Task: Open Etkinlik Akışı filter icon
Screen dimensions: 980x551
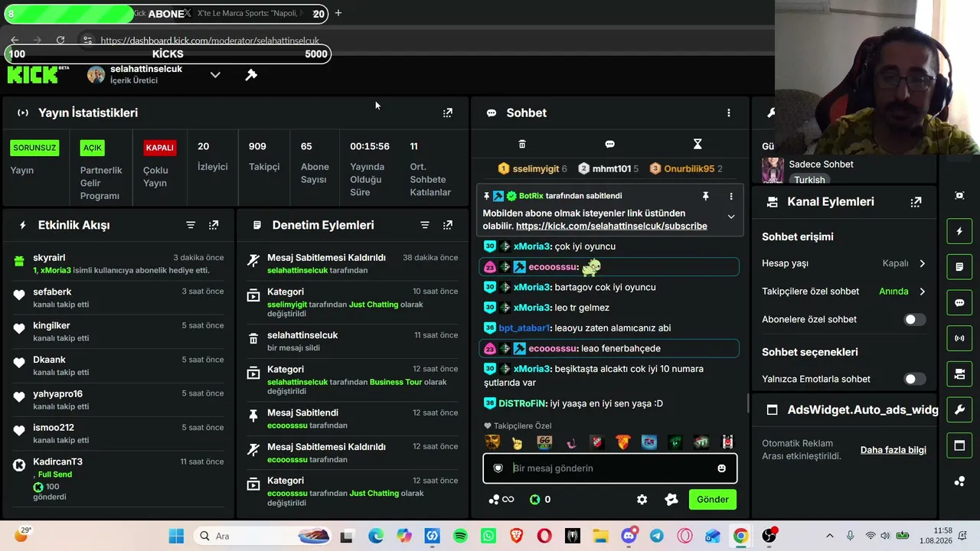Action: 191,225
